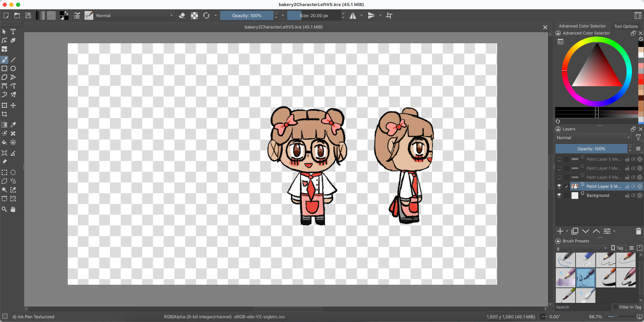Select the Measure tool
The width and height of the screenshot is (644, 322).
pyautogui.click(x=13, y=153)
